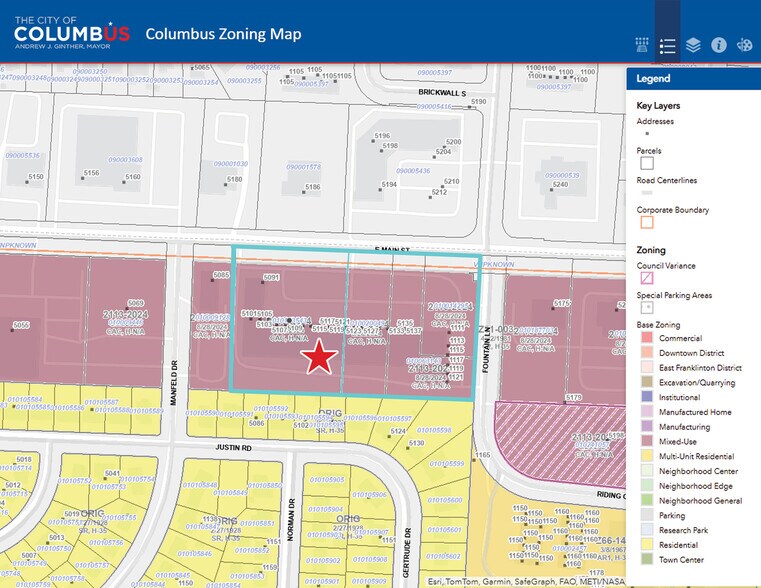Click the Institutional zoning color swatch

[x=646, y=396]
